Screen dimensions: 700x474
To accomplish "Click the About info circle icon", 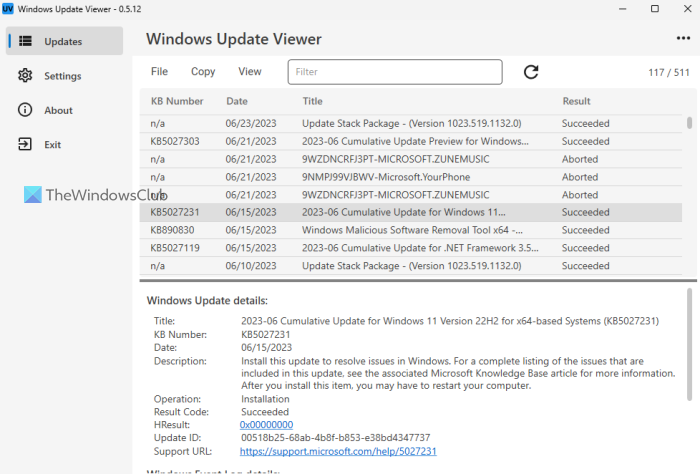I will point(25,110).
